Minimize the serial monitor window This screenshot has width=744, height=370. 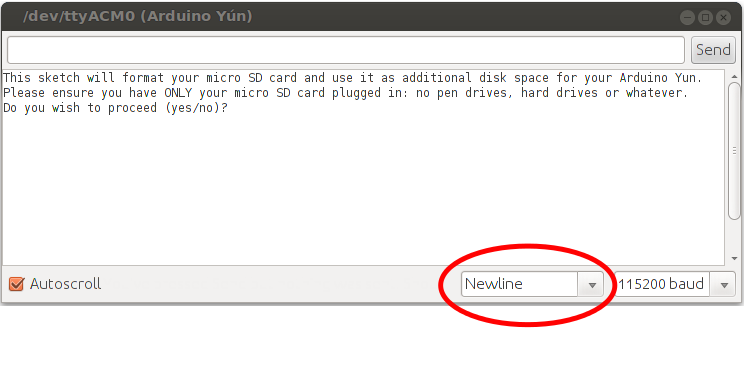click(688, 18)
